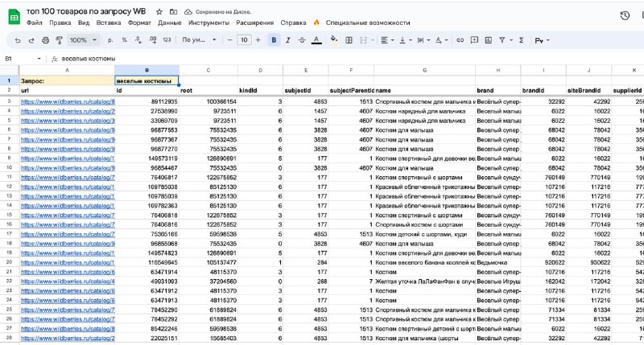The image size is (644, 345).
Task: Rename the document title
Action: [86, 11]
